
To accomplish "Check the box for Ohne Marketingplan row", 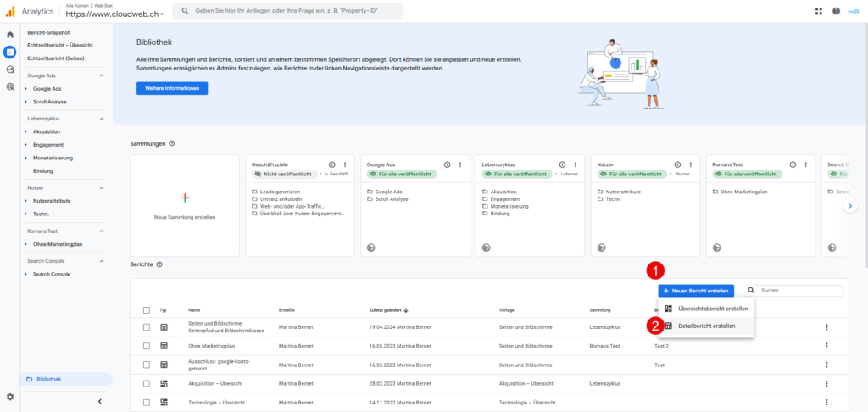I will pyautogui.click(x=147, y=346).
